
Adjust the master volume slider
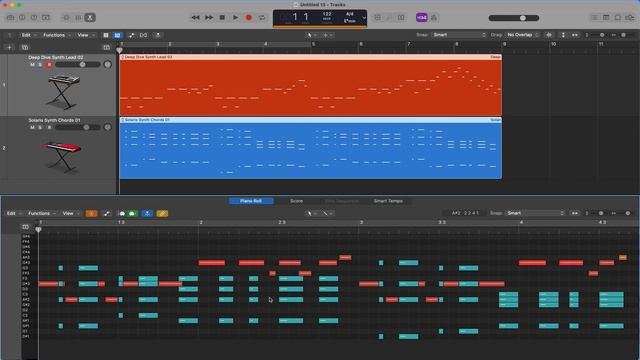click(x=514, y=18)
